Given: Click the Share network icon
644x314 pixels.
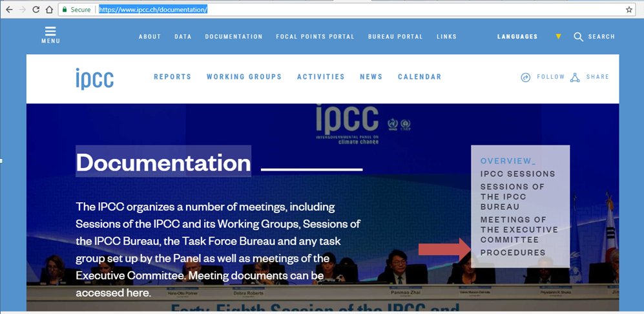Looking at the screenshot, I should point(575,78).
